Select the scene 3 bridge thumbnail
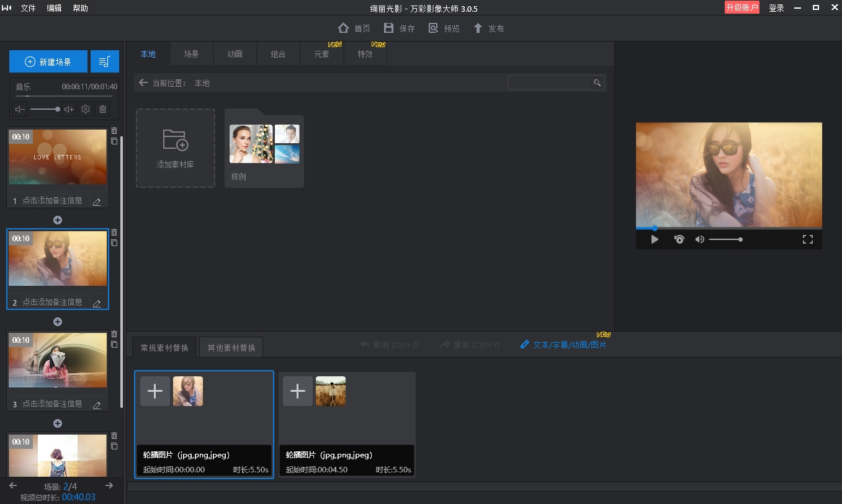The width and height of the screenshot is (842, 504). [58, 360]
